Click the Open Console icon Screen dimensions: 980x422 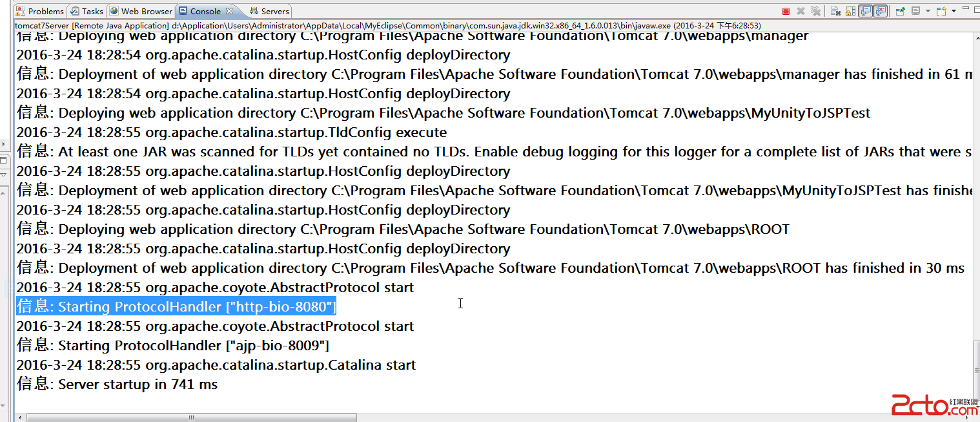(941, 11)
